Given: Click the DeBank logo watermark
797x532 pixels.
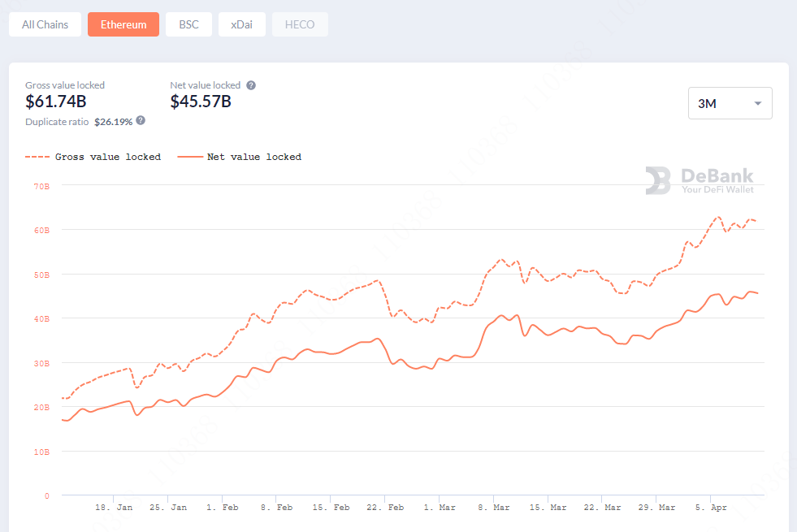Looking at the screenshot, I should pyautogui.click(x=700, y=180).
